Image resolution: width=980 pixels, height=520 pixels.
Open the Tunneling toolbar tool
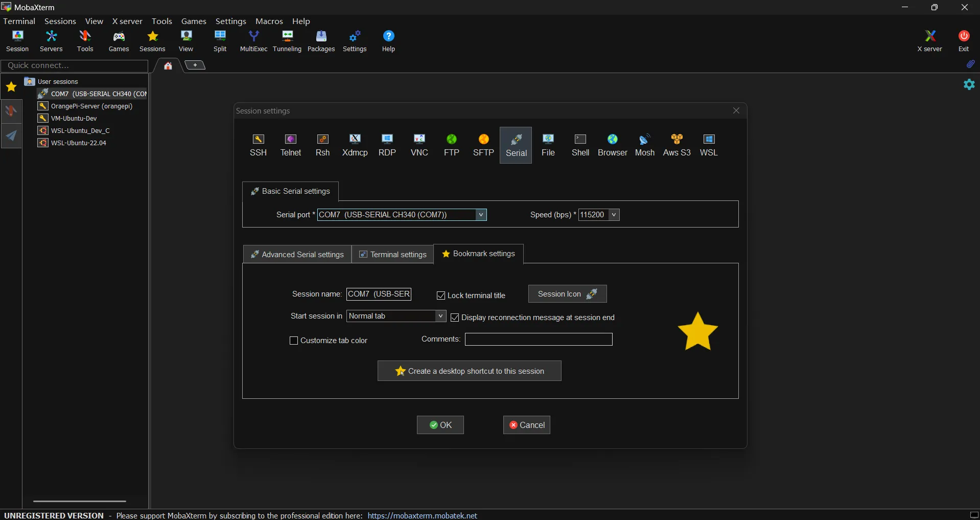(287, 41)
